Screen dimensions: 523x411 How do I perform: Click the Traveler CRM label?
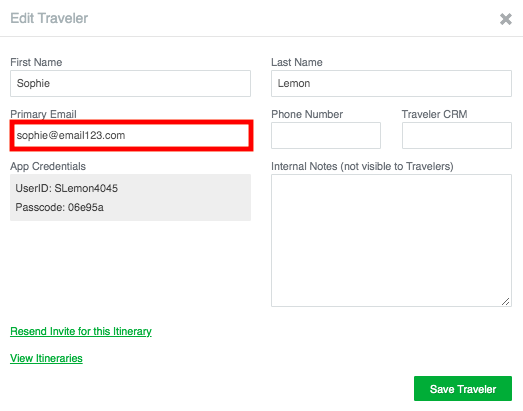click(434, 114)
